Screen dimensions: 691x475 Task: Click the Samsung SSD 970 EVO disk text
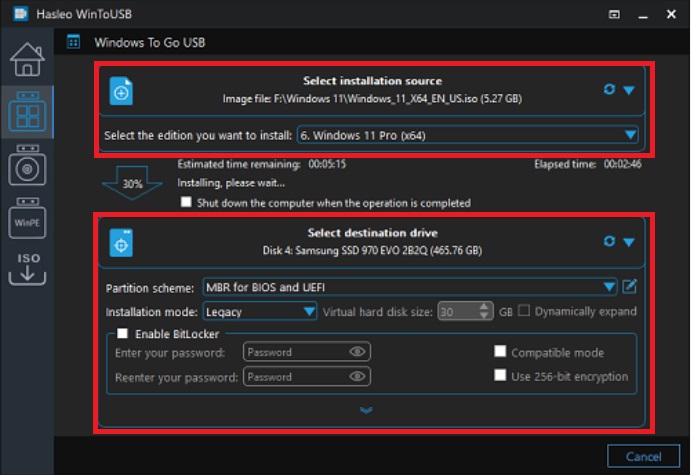coord(372,250)
